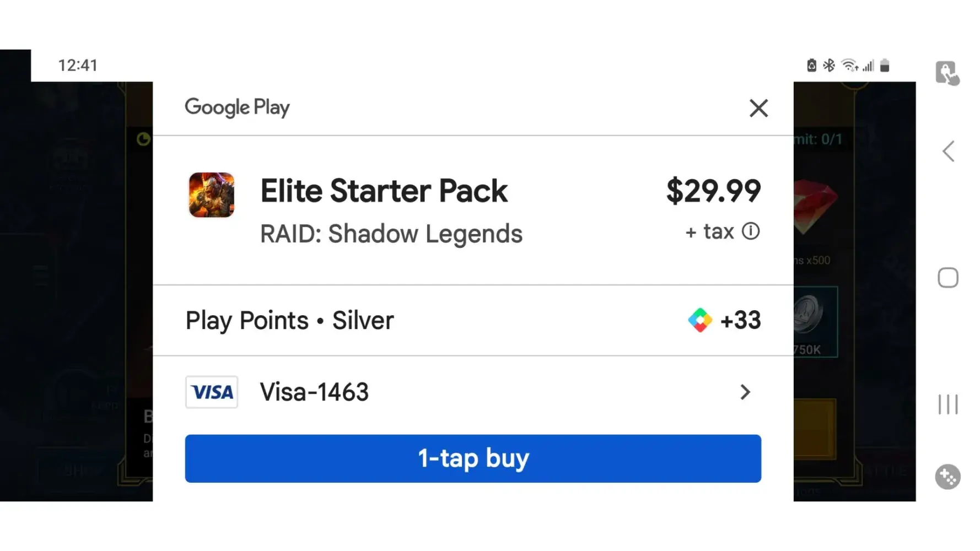Image resolution: width=980 pixels, height=551 pixels.
Task: Click the Play Points diamond icon
Action: click(700, 320)
